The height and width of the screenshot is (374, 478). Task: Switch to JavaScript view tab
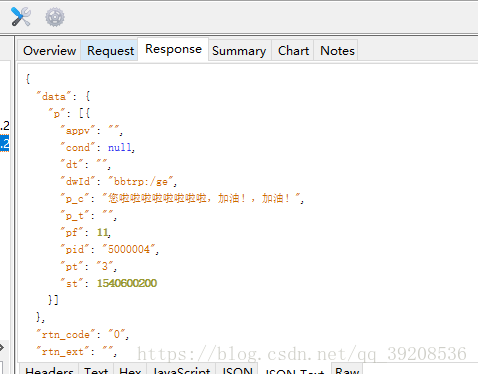[181, 369]
